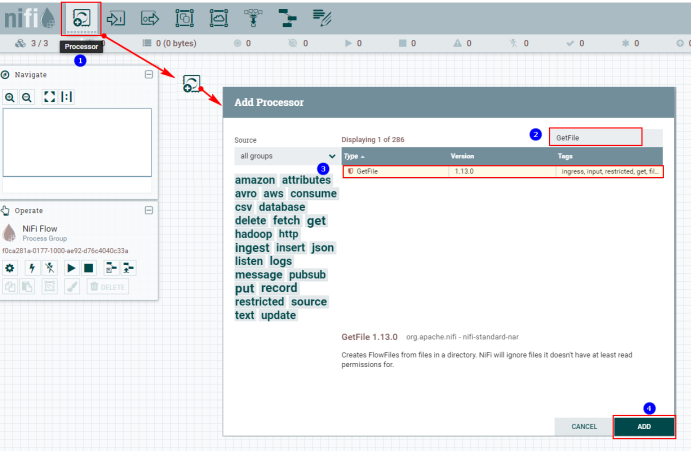The image size is (692, 451).
Task: Click the restricted shield icon beside GetFile
Action: click(x=350, y=171)
